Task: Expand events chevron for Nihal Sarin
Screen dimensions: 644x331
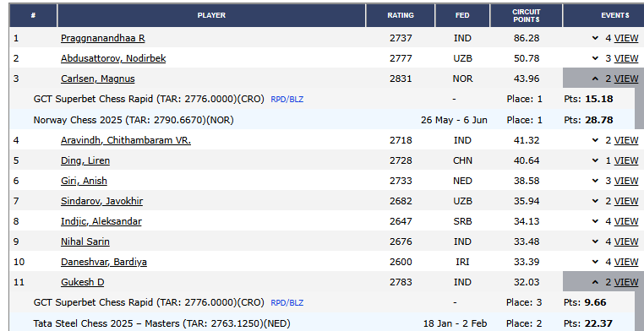Action: pos(595,241)
